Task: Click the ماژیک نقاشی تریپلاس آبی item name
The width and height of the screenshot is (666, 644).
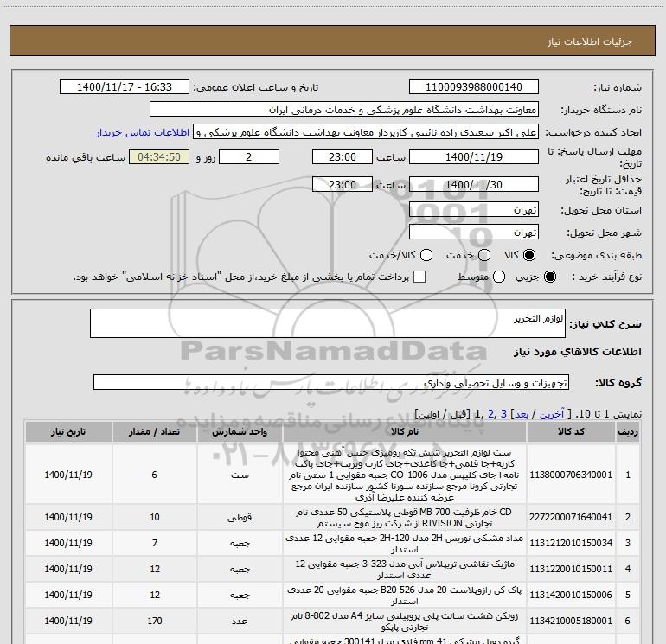Action: (x=405, y=570)
